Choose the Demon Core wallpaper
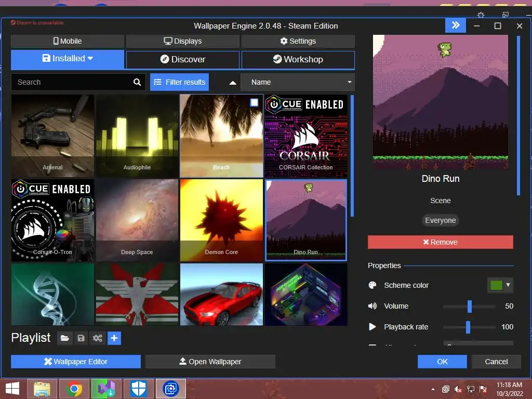The height and width of the screenshot is (399, 532). [x=221, y=220]
